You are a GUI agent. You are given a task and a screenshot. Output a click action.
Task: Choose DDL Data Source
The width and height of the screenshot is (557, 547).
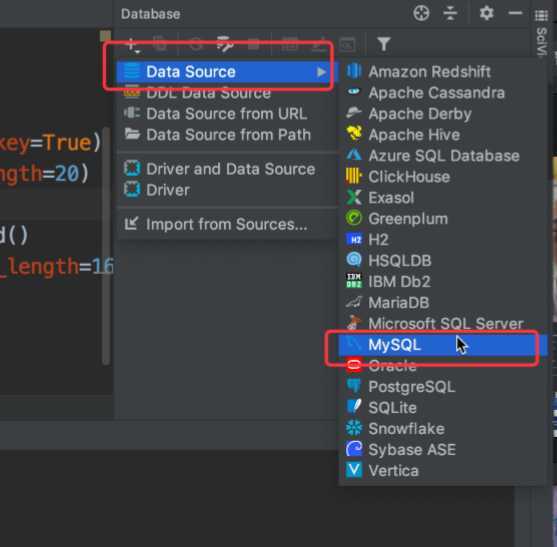227,93
